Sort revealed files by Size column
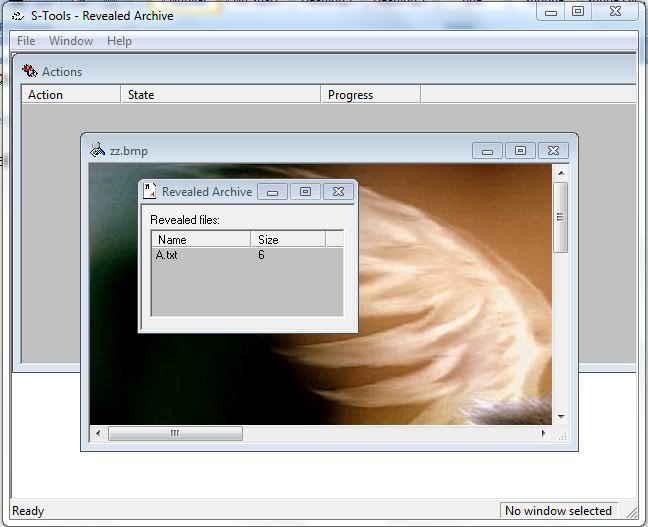 (x=287, y=240)
